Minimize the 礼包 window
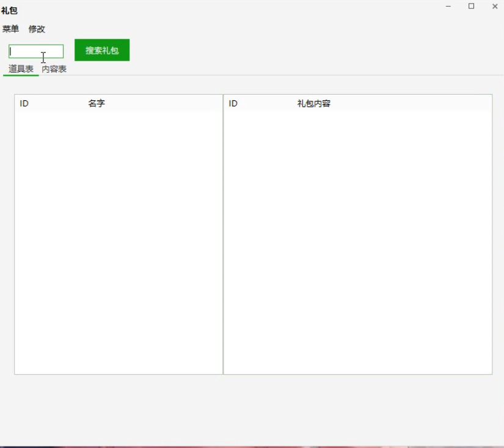This screenshot has width=504, height=448. [448, 6]
